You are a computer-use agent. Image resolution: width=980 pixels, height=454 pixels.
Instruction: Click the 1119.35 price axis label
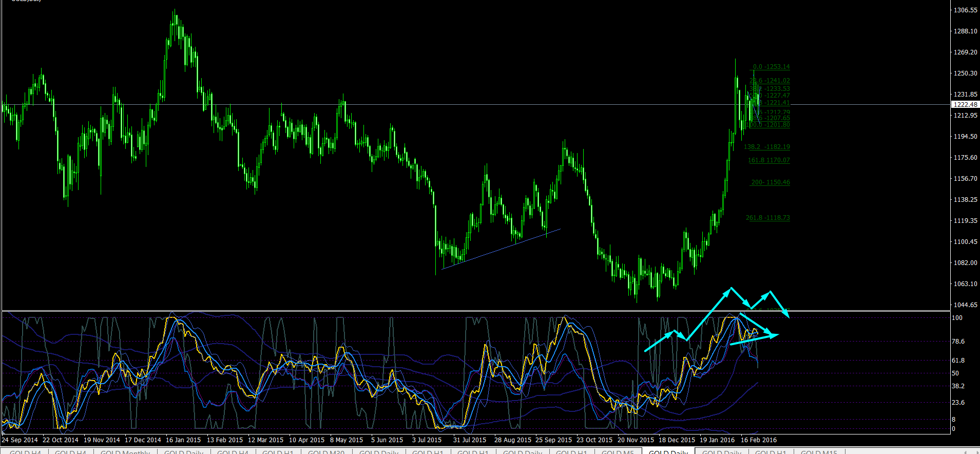tap(965, 221)
